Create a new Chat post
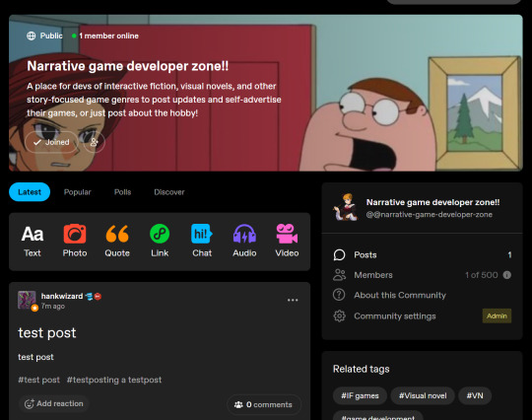532x420 pixels. click(202, 242)
